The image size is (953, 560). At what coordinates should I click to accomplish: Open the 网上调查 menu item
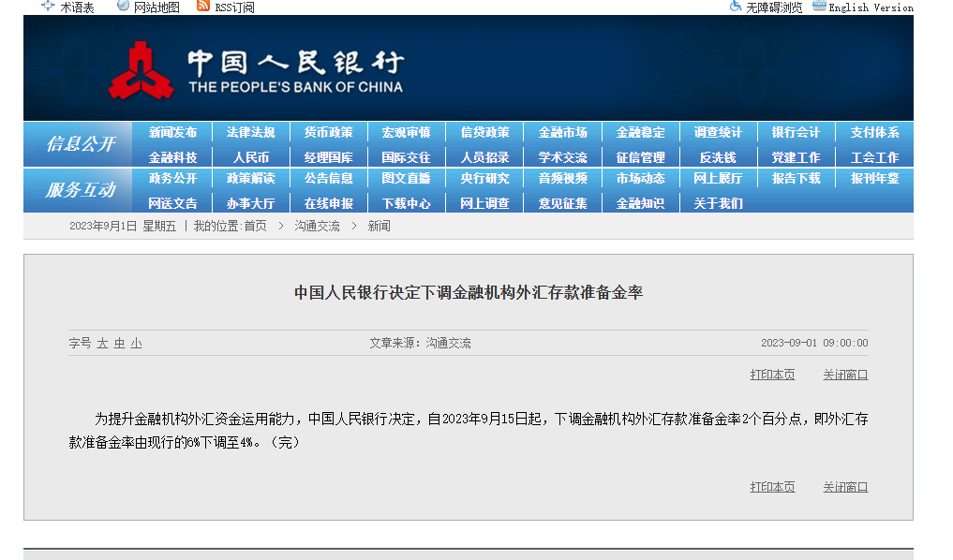tap(484, 203)
